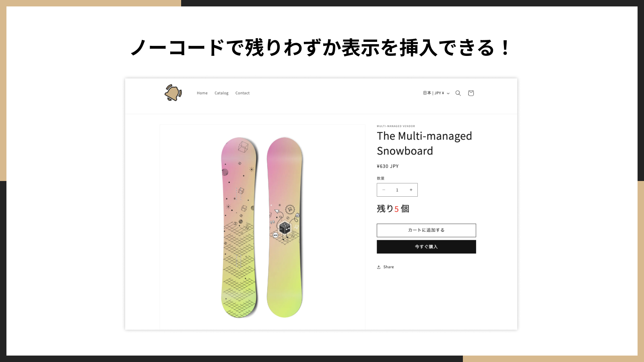Decrease quantity with the minus button
644x362 pixels.
click(x=384, y=190)
